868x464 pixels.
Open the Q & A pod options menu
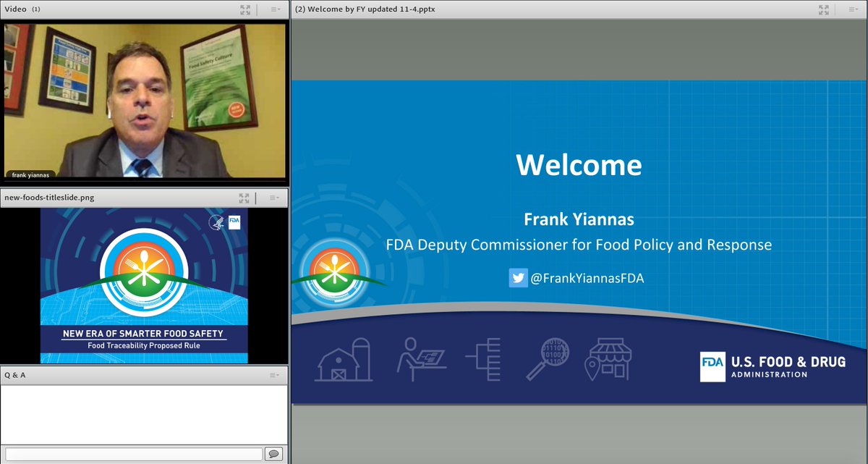coord(274,375)
